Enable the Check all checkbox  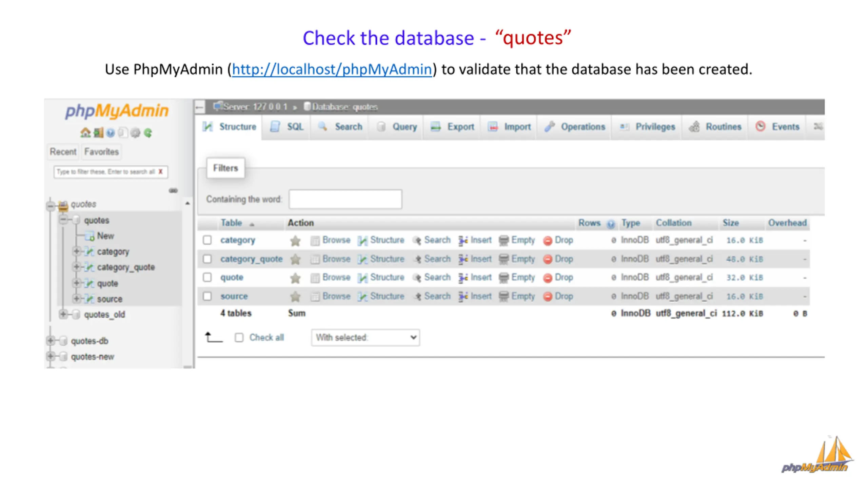[x=239, y=338]
